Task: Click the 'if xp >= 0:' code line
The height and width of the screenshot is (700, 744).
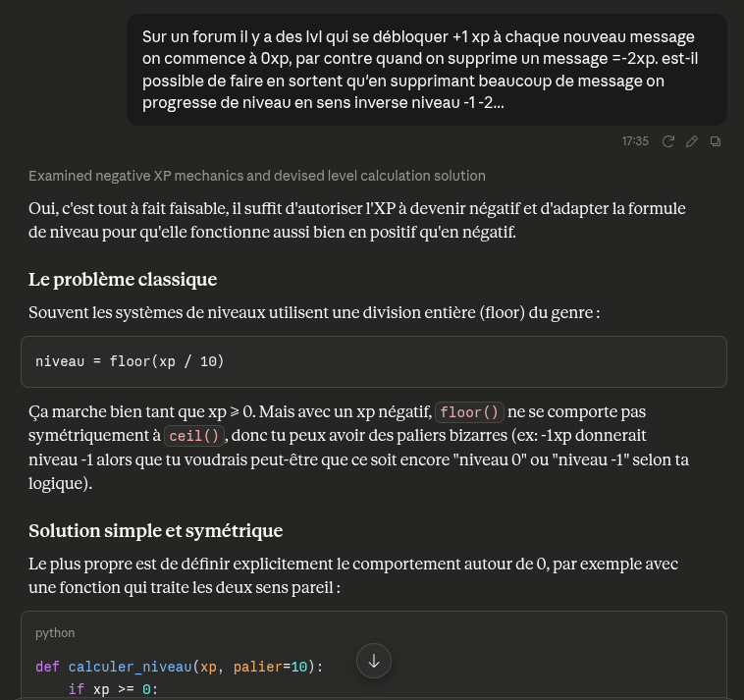Action: [x=113, y=689]
